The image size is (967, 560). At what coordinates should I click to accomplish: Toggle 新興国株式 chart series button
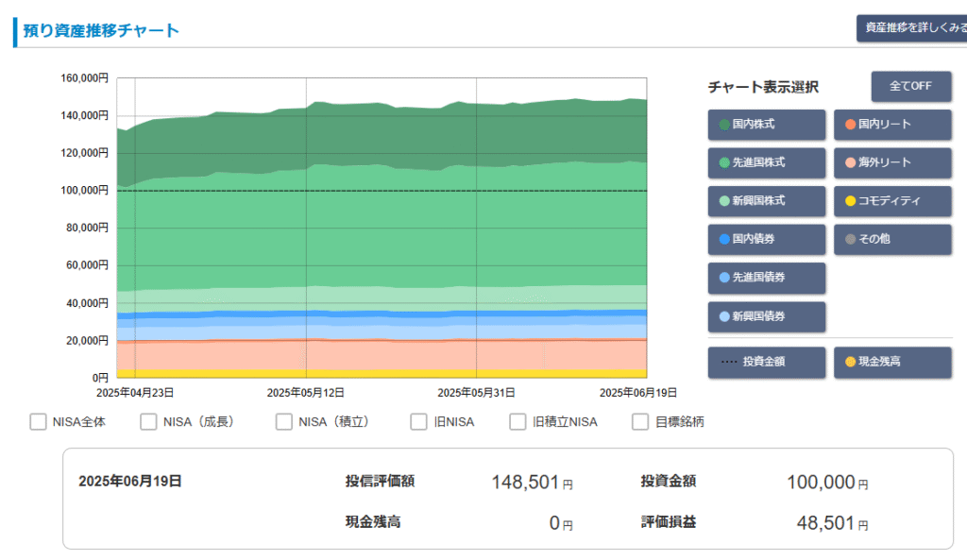click(766, 201)
